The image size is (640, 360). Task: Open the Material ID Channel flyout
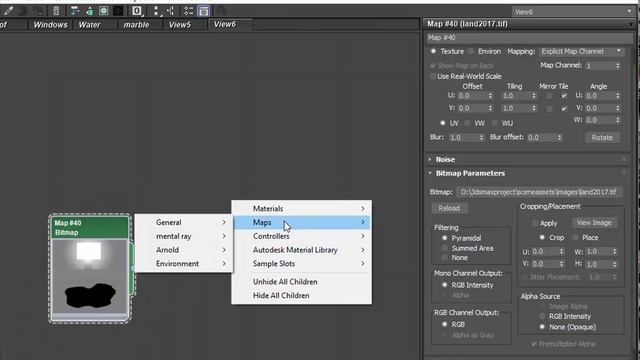[x=137, y=11]
